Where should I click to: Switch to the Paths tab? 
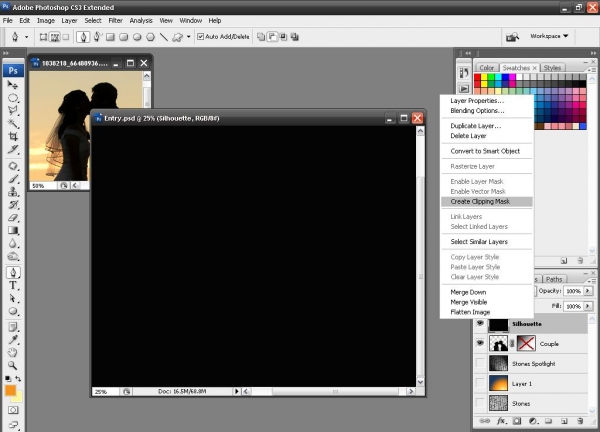point(554,279)
